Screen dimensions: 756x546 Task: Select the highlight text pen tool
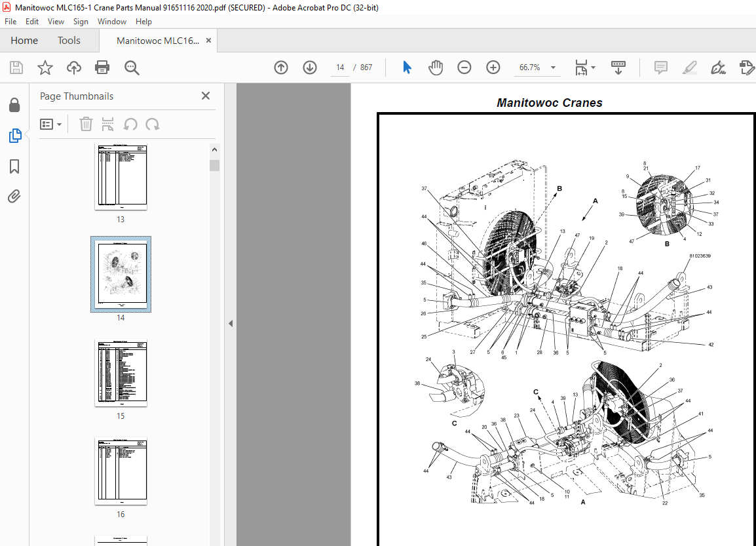click(689, 68)
